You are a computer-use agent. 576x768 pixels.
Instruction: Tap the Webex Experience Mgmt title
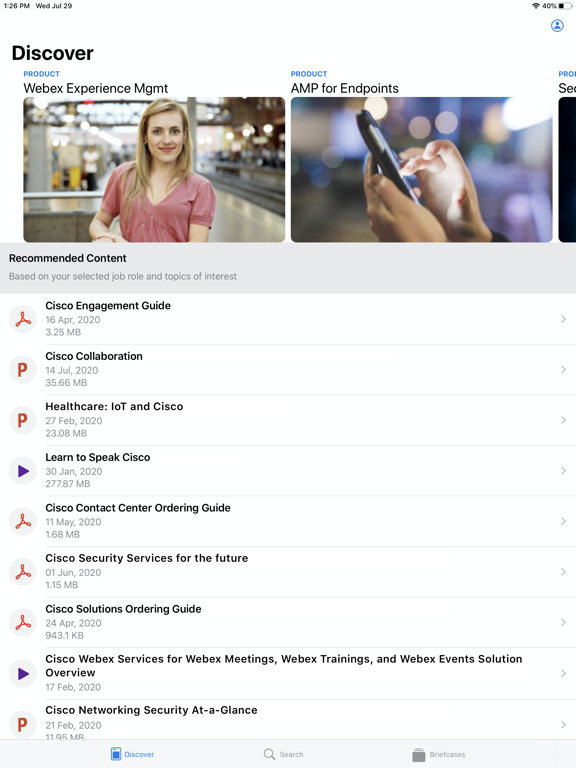pos(96,88)
